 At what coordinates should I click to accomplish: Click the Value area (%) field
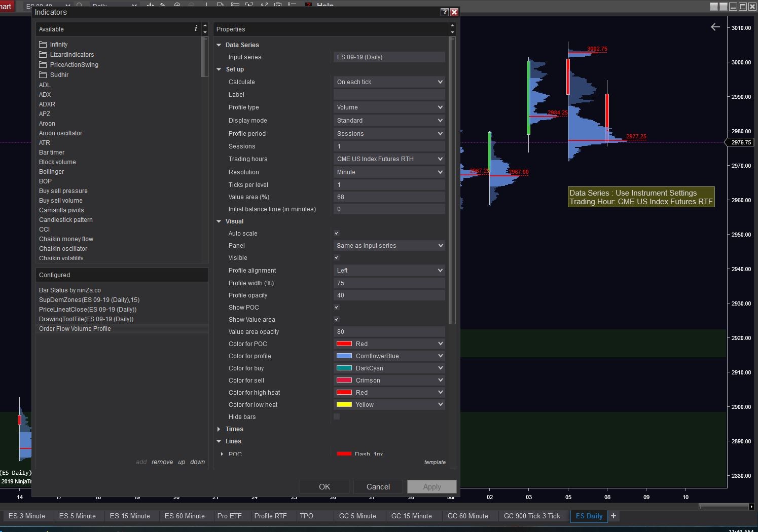[x=389, y=197]
